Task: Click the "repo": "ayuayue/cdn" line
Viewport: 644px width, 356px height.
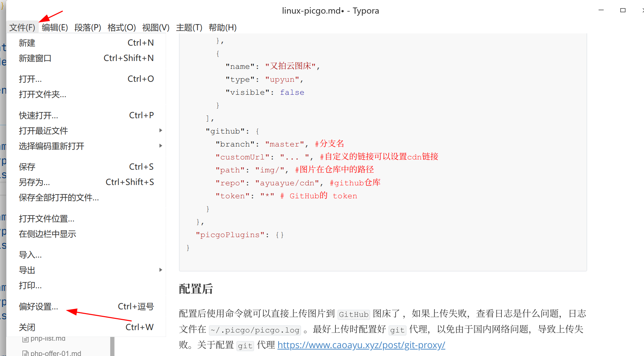Action: 298,183
